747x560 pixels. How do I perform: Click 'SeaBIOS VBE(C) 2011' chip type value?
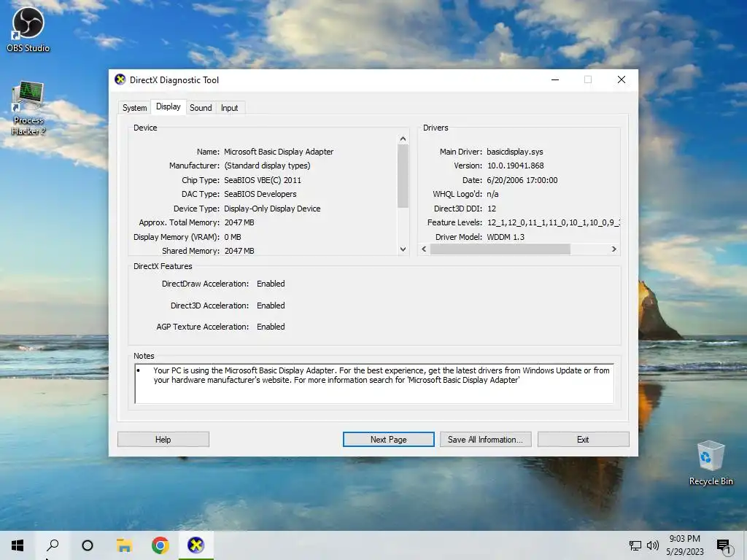263,180
